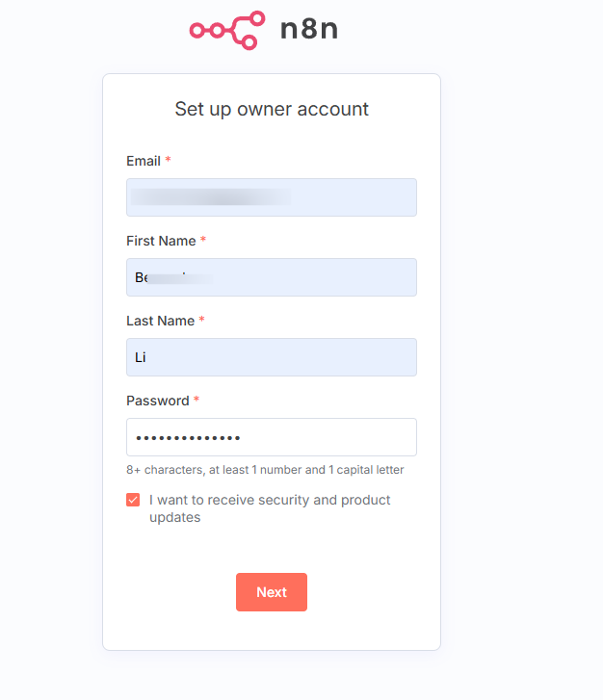Click the Password field label
Image resolution: width=603 pixels, height=700 pixels.
pos(157,401)
